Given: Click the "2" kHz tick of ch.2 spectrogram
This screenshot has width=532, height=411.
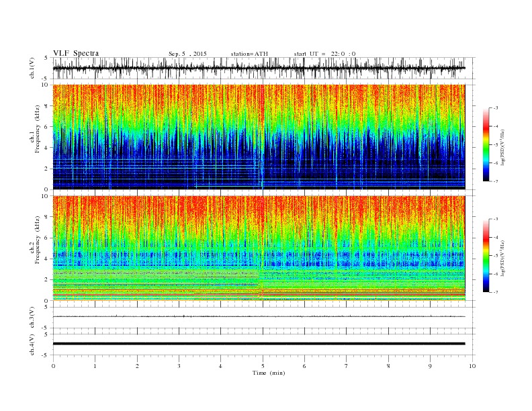Looking at the screenshot, I should click(46, 280).
